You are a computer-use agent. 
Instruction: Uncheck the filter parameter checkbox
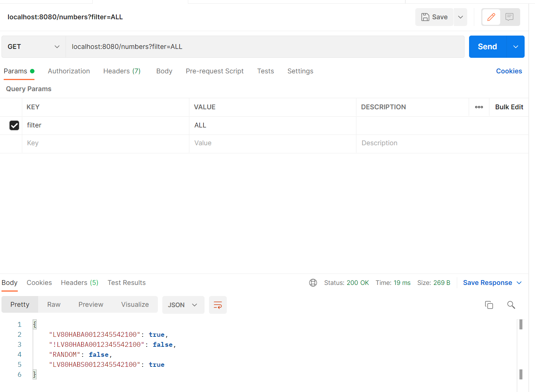(14, 126)
